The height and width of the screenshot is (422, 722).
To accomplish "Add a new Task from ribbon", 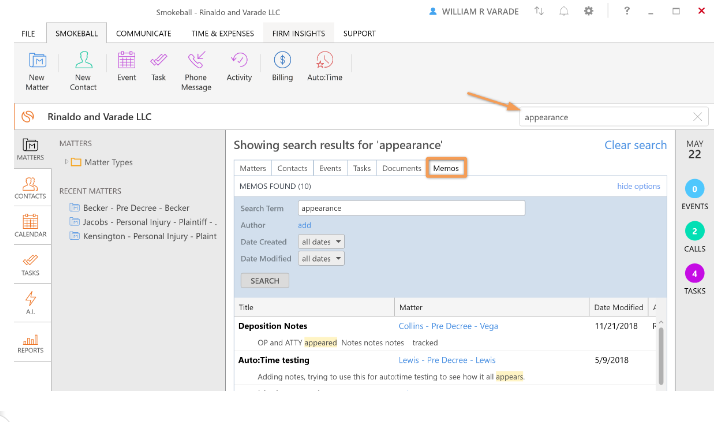I will point(158,66).
